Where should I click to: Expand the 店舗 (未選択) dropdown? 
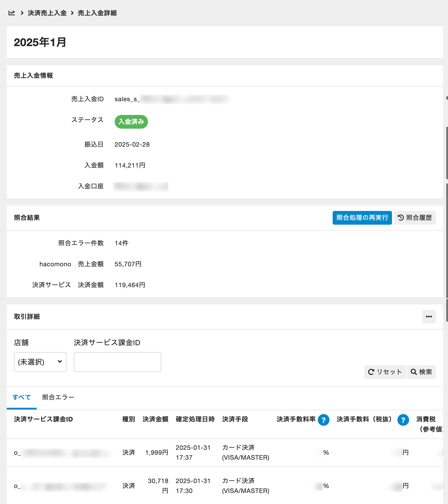pos(40,362)
